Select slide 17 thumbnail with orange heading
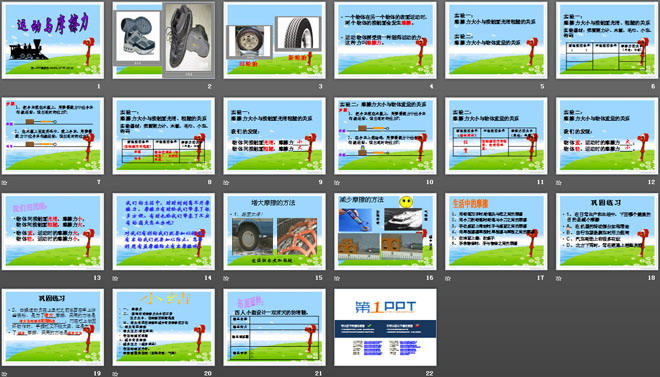 (496, 231)
